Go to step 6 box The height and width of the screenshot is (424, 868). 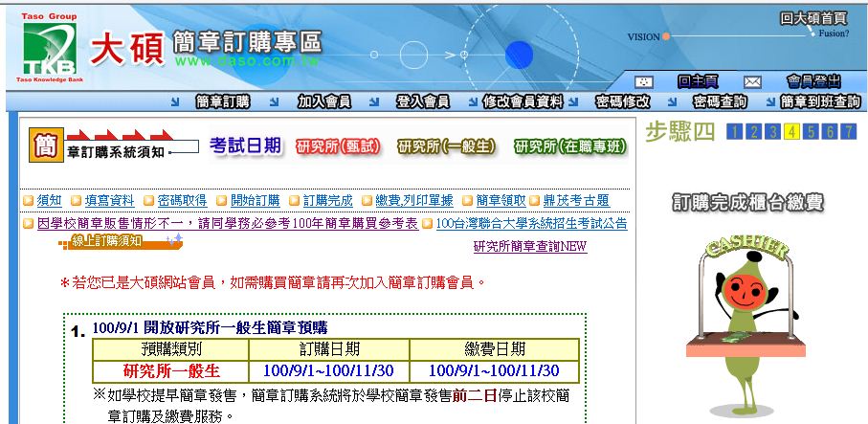[830, 132]
